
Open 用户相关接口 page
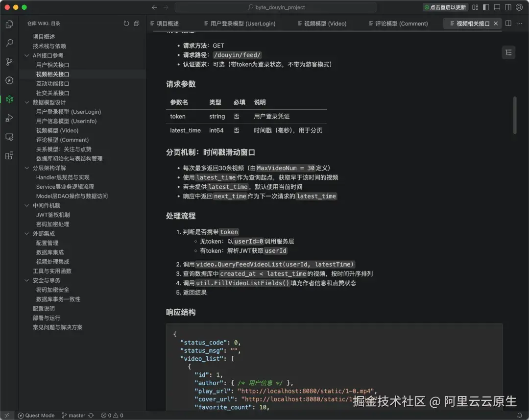pos(52,65)
